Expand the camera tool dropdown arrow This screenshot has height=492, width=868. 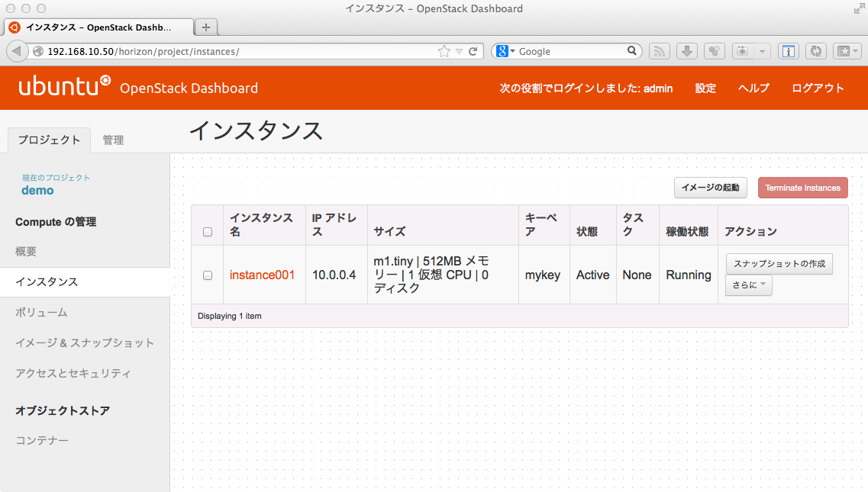click(762, 51)
